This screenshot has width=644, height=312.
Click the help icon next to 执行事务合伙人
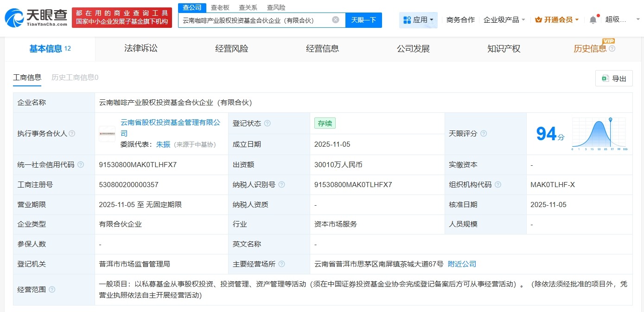click(x=72, y=133)
